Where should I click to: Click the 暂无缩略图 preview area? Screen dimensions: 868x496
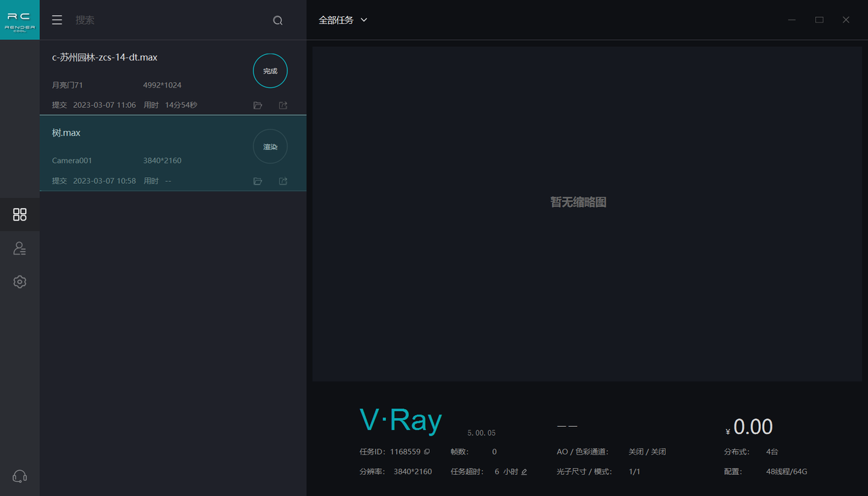(x=587, y=214)
